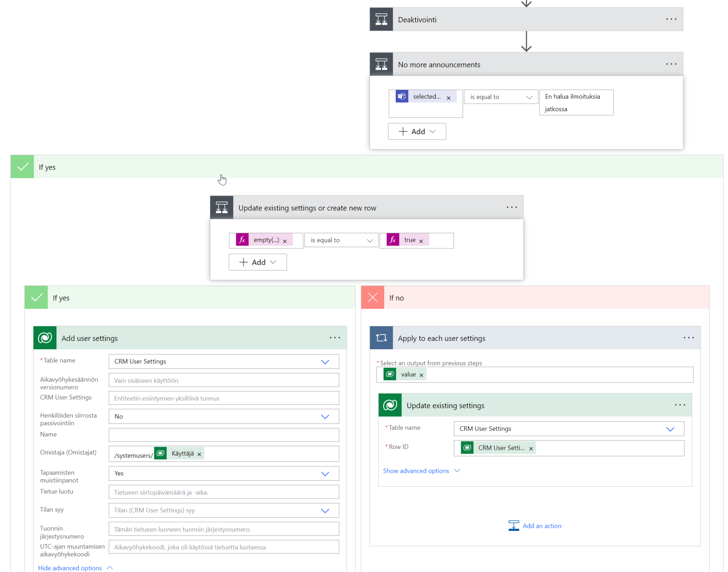Open Table name dropdown in Add user settings
Viewport: 728px width, 572px height.
pyautogui.click(x=224, y=362)
